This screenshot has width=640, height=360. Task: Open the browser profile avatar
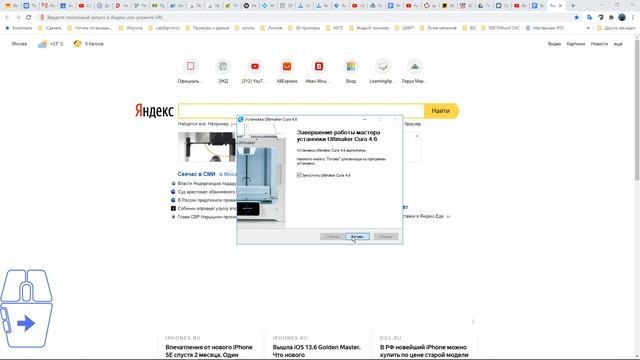(622, 18)
